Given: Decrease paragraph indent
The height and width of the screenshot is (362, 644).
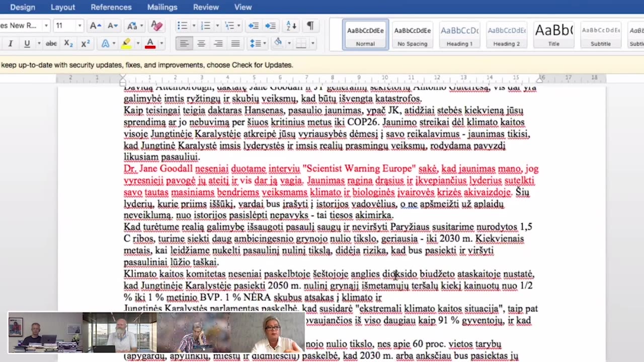Looking at the screenshot, I should click(x=254, y=26).
